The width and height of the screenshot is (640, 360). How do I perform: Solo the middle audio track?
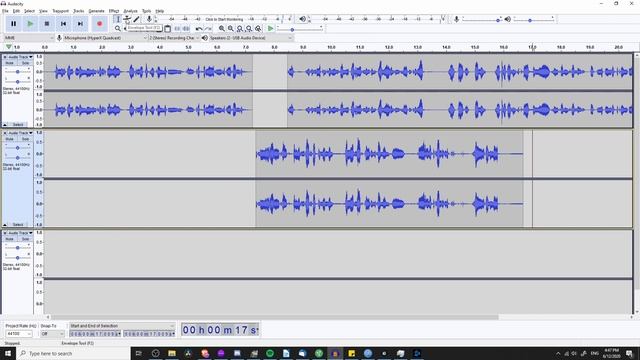click(25, 139)
